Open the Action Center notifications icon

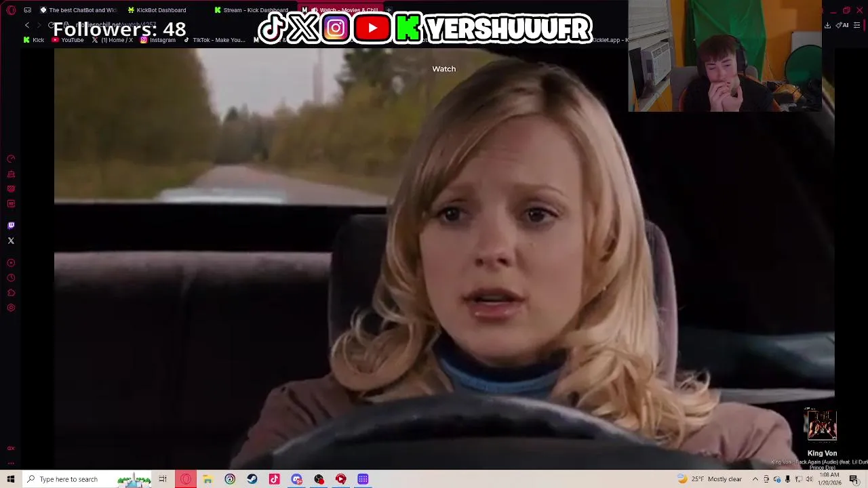point(854,479)
